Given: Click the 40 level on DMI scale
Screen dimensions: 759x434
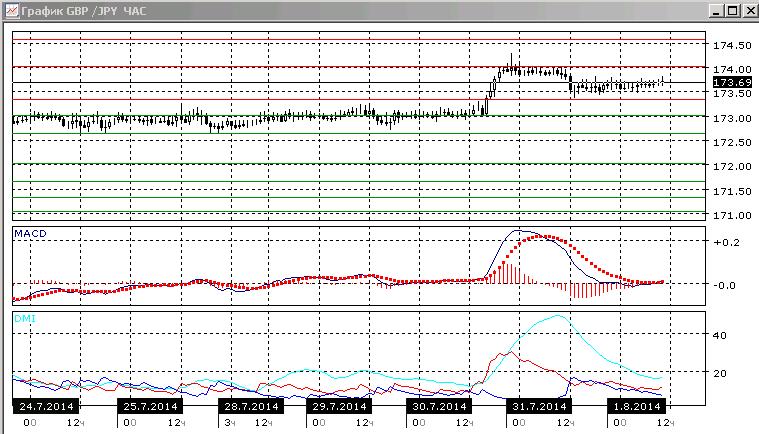Looking at the screenshot, I should (719, 335).
